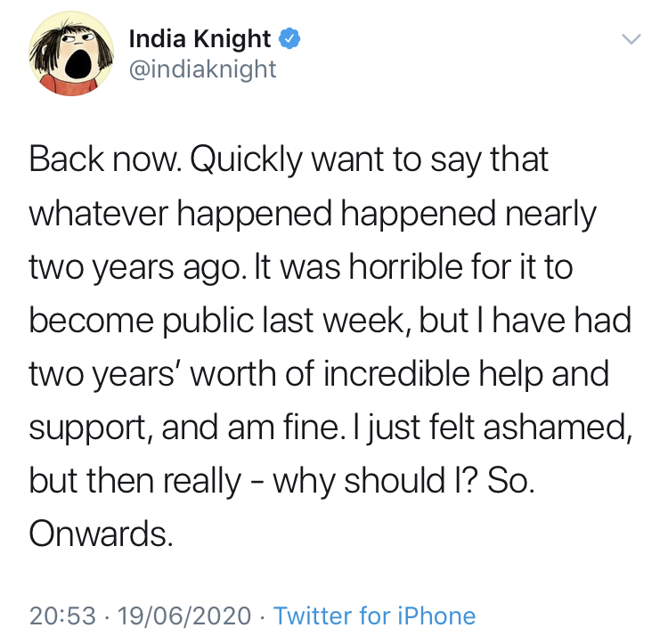Open the India Knight display name

coord(200,39)
